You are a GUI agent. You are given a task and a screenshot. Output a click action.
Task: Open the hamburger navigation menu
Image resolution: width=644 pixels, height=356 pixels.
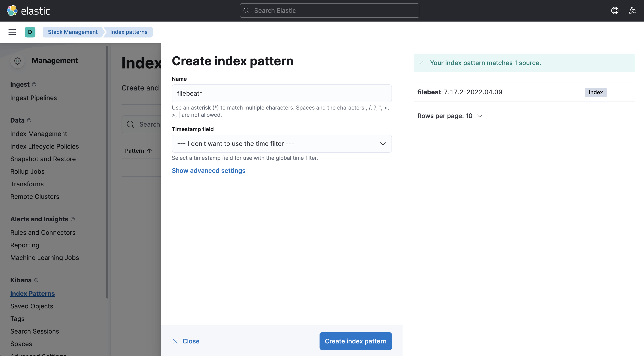click(x=12, y=32)
